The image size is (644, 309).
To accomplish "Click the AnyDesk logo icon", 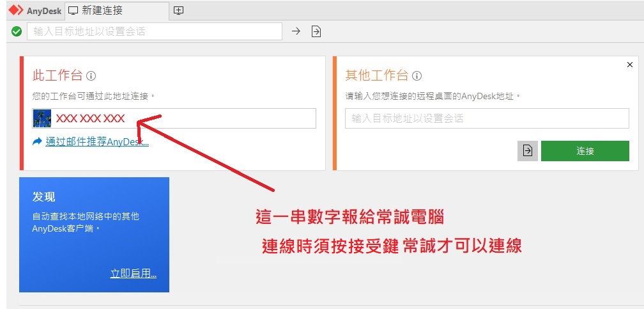I will coord(15,11).
